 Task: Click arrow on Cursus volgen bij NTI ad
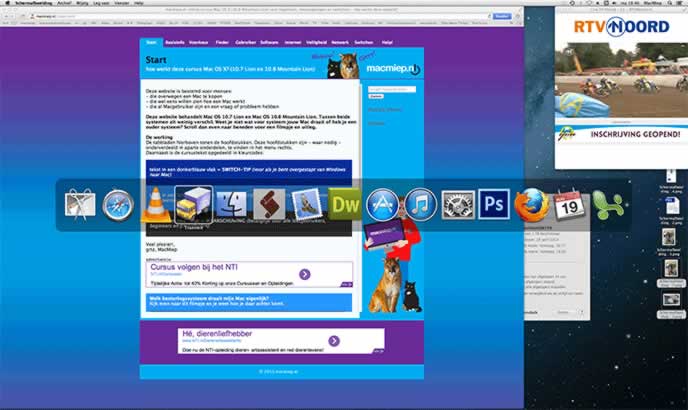(x=305, y=274)
